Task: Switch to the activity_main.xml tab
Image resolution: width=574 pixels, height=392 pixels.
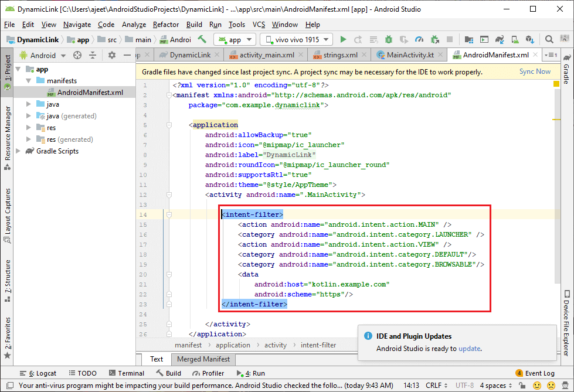Action: [x=267, y=55]
